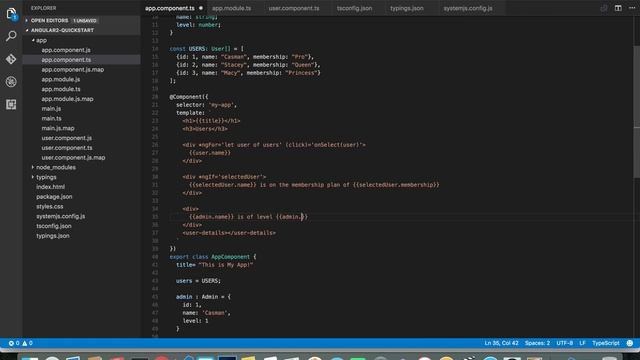Switch to the user.component.ts tab
This screenshot has width=640, height=360.
point(294,8)
